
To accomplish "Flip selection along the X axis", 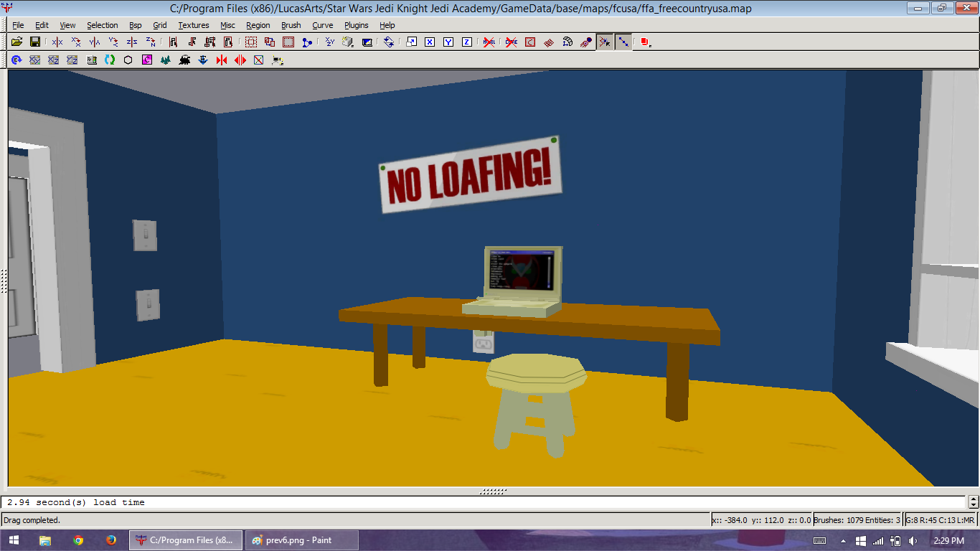I will [57, 42].
